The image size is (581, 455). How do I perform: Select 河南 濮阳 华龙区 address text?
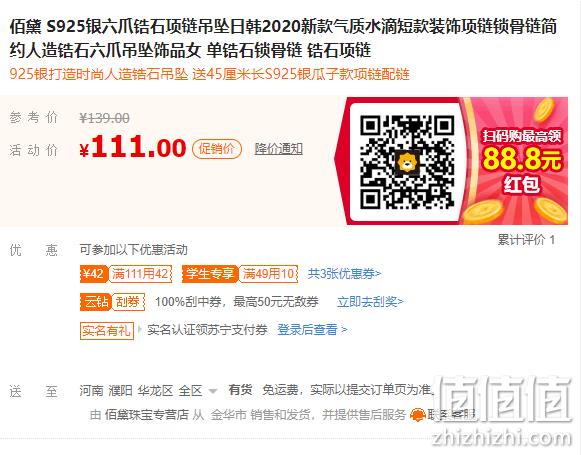tap(126, 391)
